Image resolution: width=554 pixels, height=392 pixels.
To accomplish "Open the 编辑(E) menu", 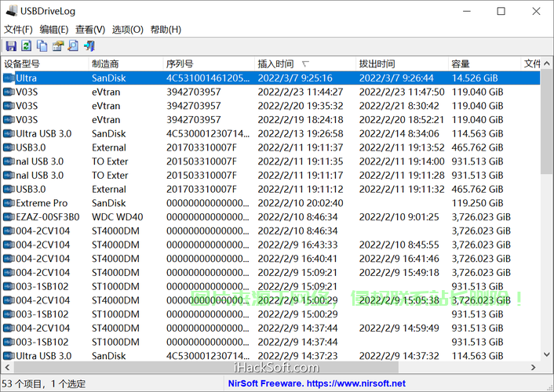I will click(x=54, y=29).
